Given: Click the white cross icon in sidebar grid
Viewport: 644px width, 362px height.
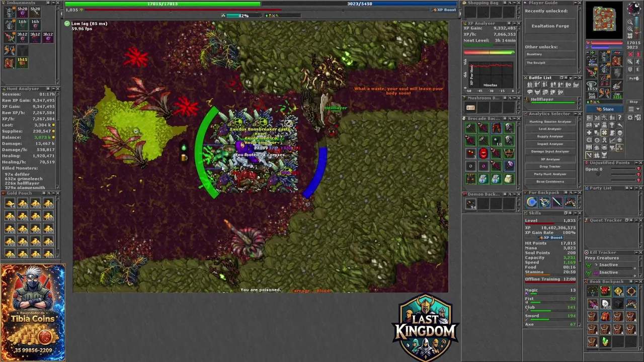Looking at the screenshot, I should [x=589, y=133].
